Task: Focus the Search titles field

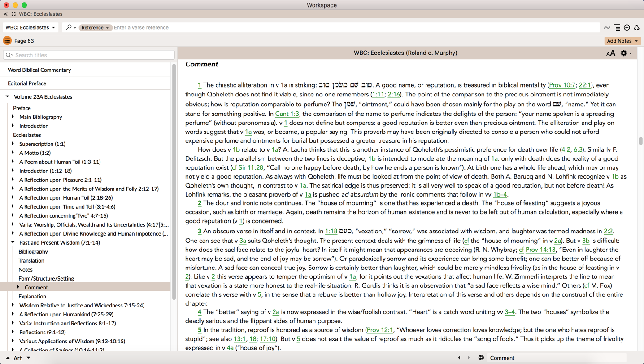Action: click(x=89, y=55)
